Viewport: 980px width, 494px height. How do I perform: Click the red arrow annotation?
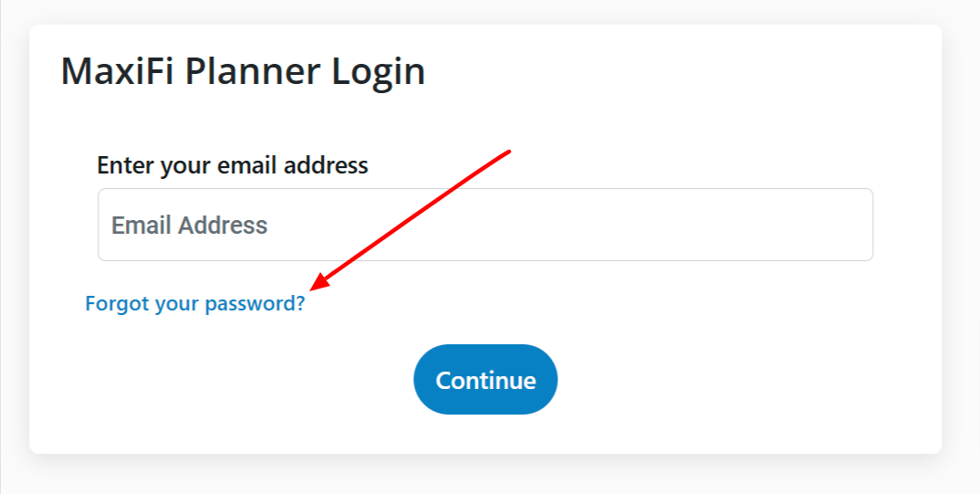tap(411, 220)
